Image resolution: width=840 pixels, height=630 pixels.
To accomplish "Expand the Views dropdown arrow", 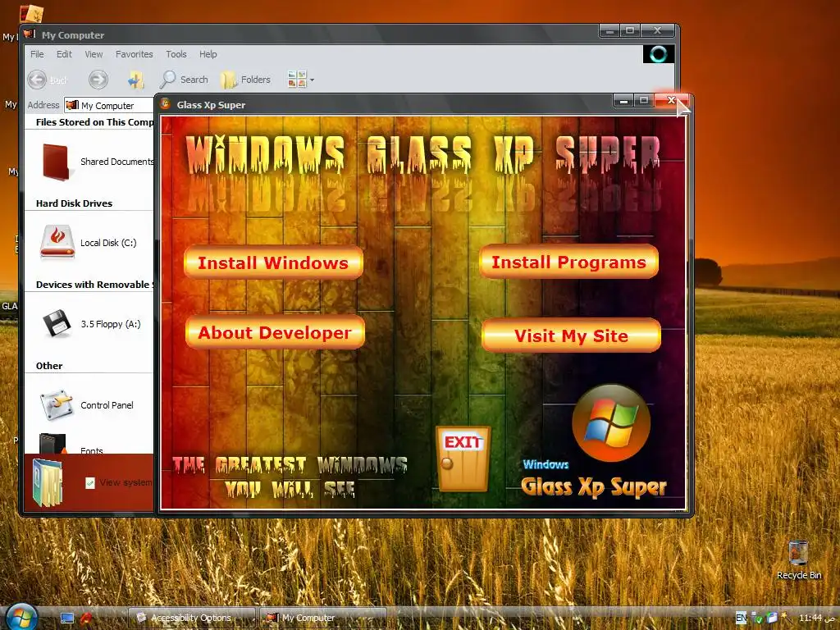I will (x=312, y=80).
